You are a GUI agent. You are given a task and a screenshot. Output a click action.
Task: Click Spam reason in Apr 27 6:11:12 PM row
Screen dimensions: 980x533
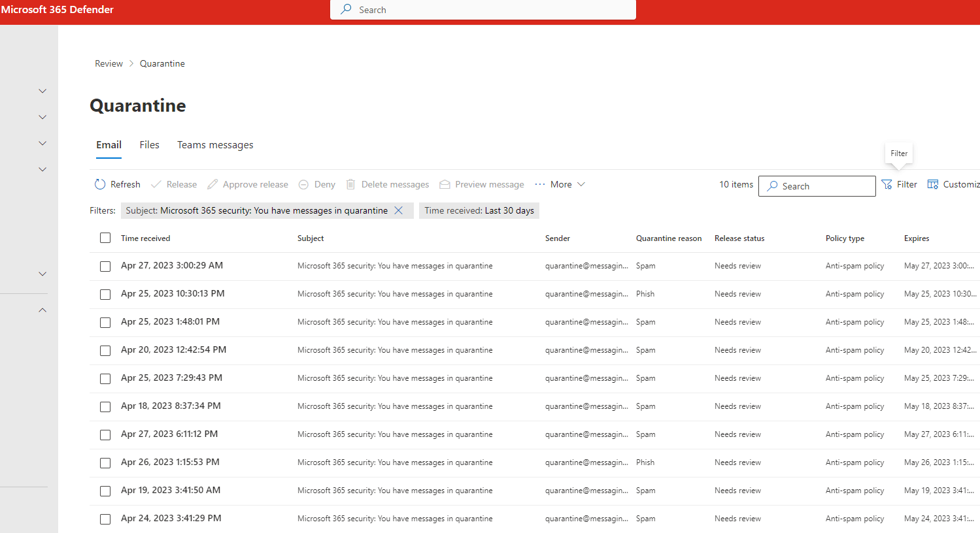645,434
